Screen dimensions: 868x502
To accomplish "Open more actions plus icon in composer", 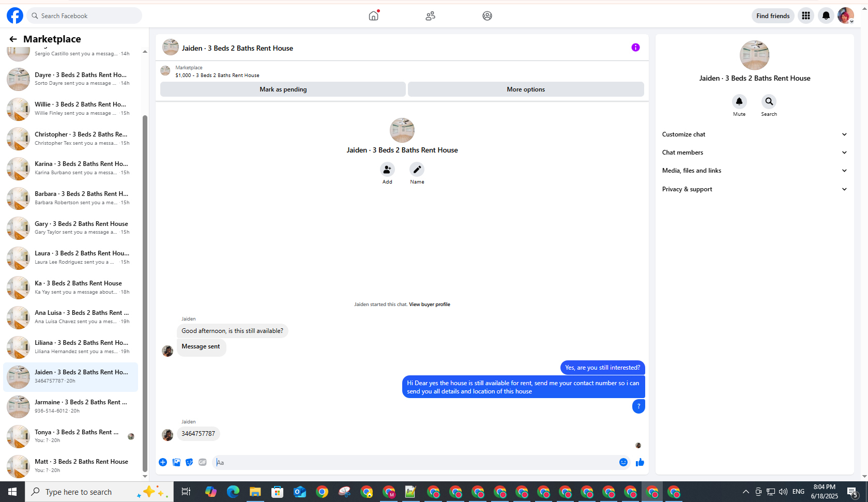I will (x=163, y=462).
